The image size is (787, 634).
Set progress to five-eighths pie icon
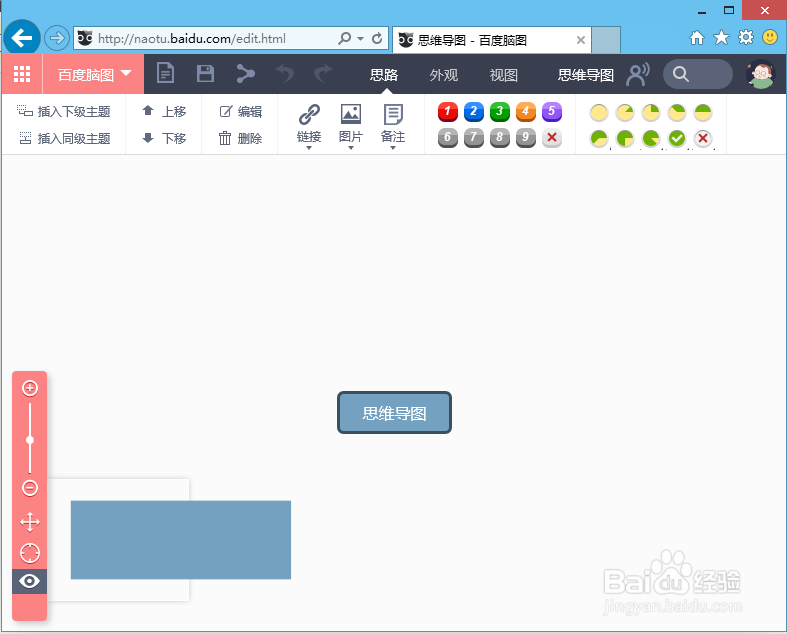click(x=599, y=139)
